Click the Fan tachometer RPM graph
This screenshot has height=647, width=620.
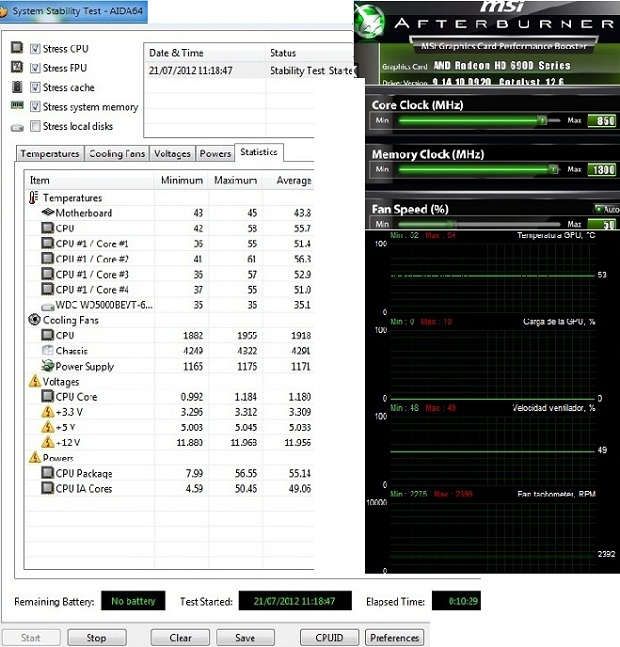(x=492, y=536)
